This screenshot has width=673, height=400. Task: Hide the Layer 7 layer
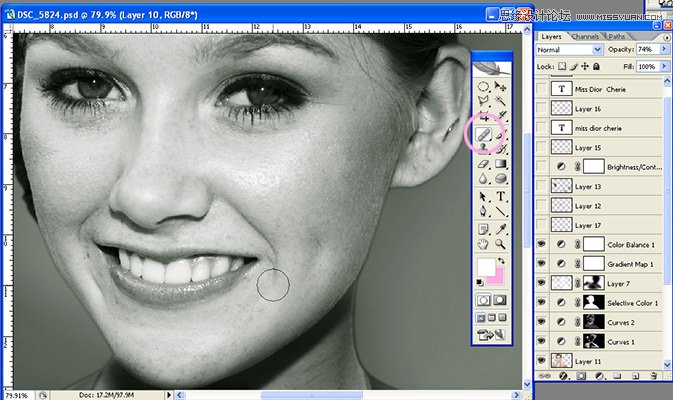[x=542, y=283]
